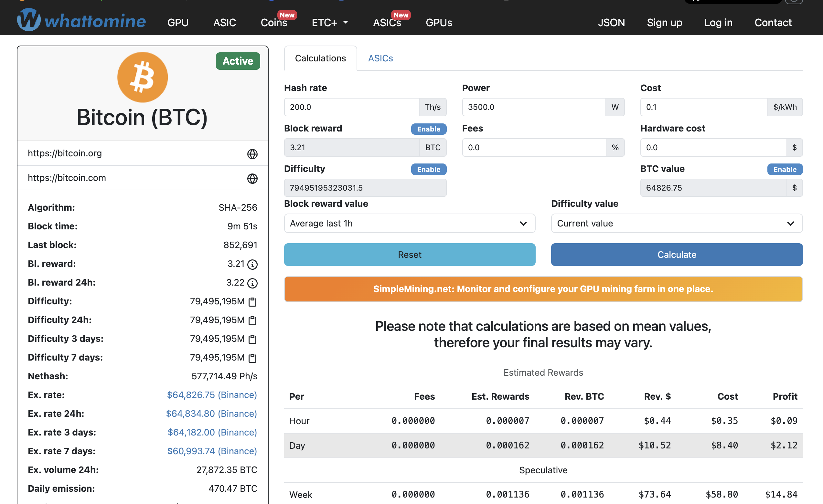Copy the Difficulty 3 days value
The image size is (823, 504).
(x=253, y=339)
